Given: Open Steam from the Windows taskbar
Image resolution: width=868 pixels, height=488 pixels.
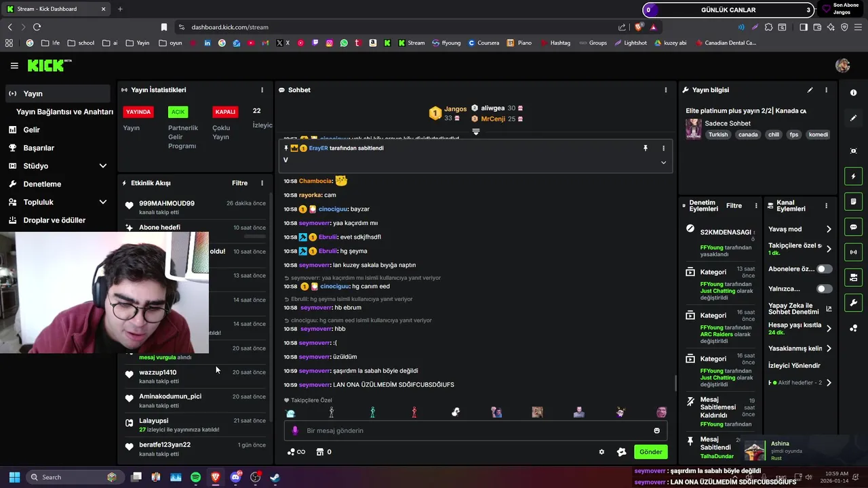Looking at the screenshot, I should click(275, 477).
